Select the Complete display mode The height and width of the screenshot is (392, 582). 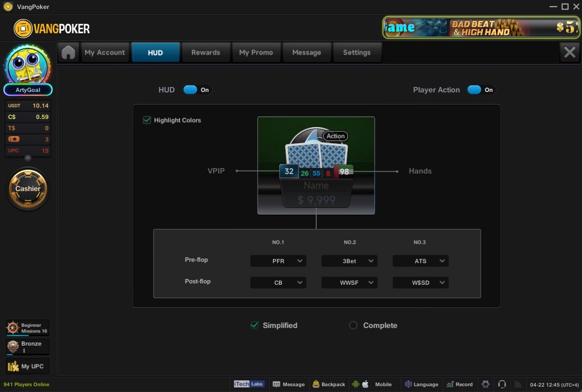coord(353,325)
